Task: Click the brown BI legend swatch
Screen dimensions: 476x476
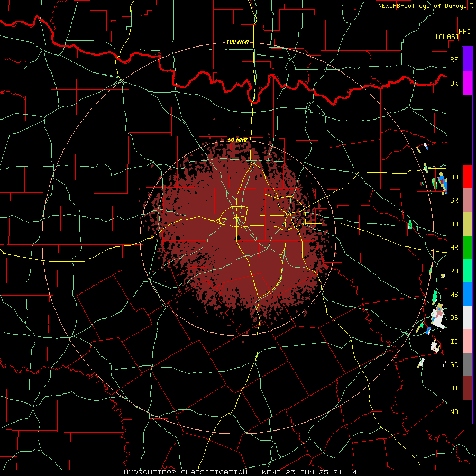Action: pyautogui.click(x=467, y=388)
